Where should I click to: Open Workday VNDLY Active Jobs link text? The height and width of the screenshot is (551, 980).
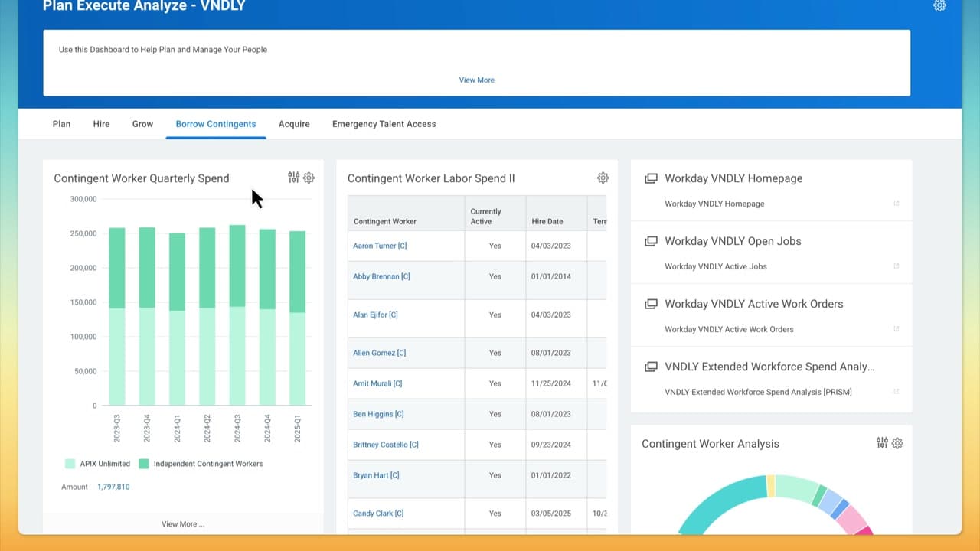tap(715, 266)
